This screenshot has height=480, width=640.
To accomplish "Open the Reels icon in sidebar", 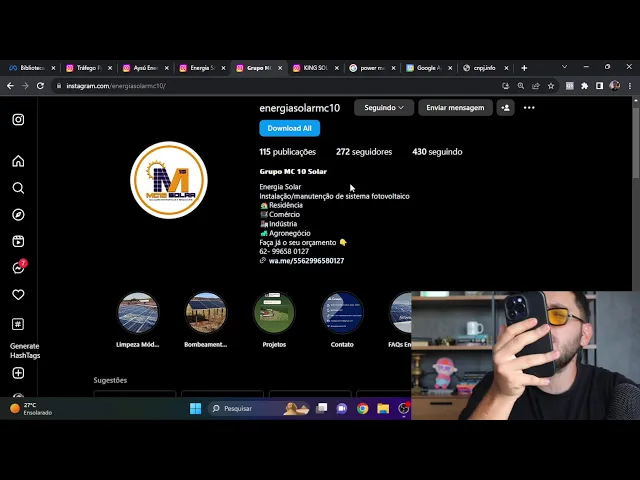I will 18,241.
